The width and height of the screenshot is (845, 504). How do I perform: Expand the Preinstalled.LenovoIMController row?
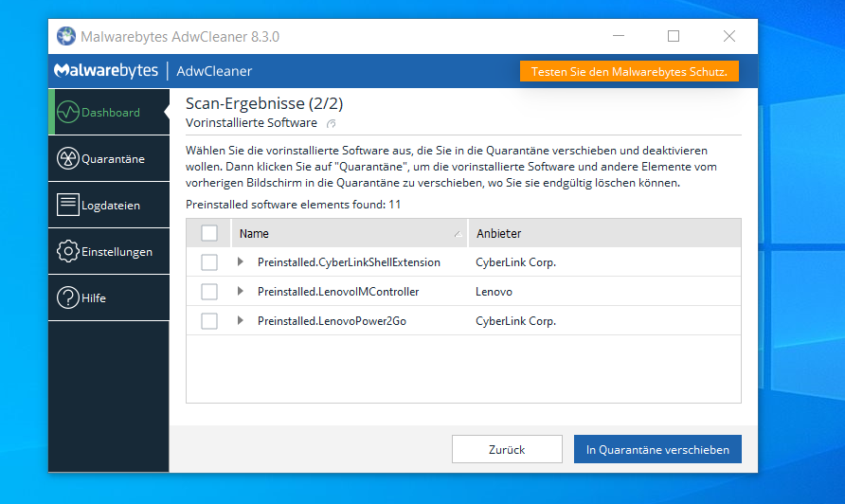point(241,291)
